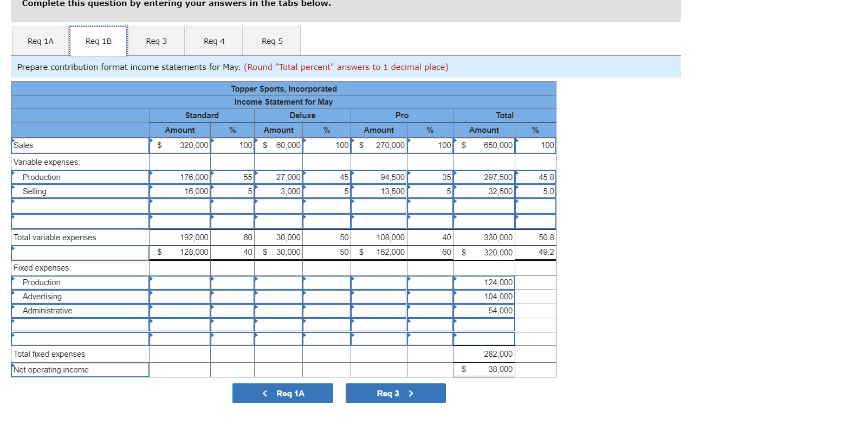Edit Total advertising amount 104,000
Screen dimensions: 868x424
[484, 297]
